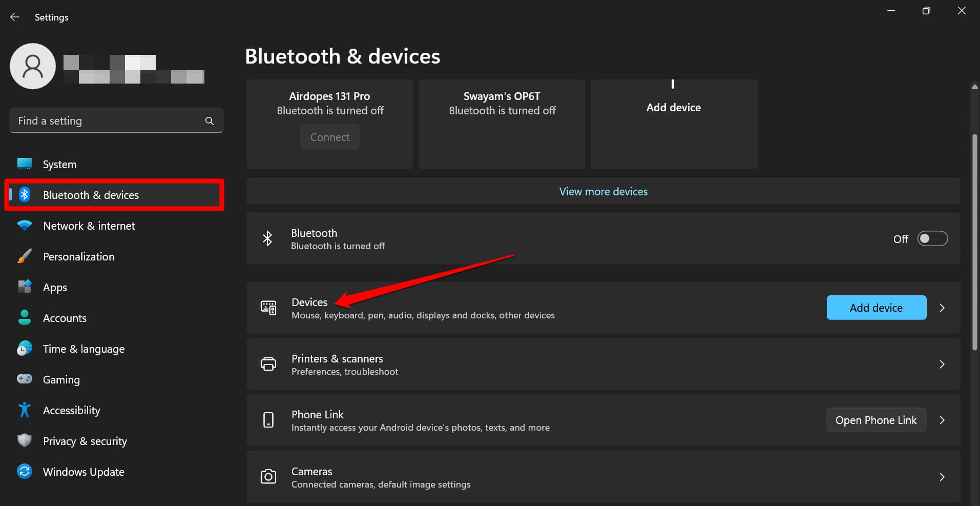
Task: Click the Time & language clock icon
Action: point(25,349)
